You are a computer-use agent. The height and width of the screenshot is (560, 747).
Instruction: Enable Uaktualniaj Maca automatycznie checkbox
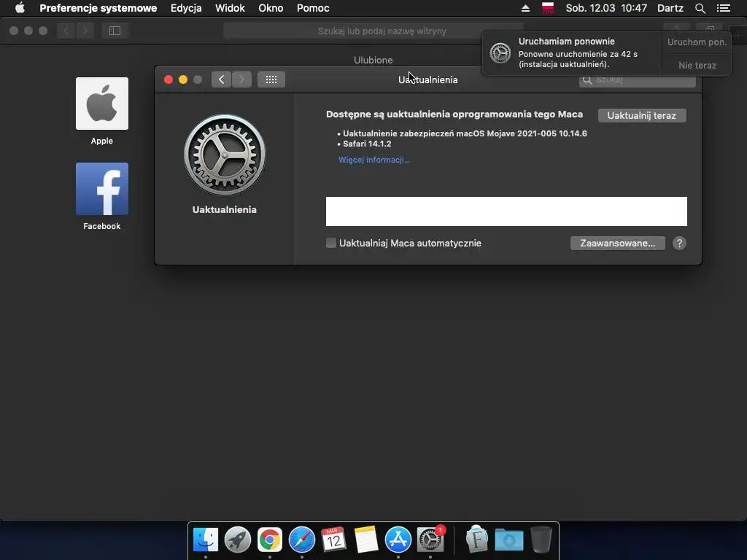(x=331, y=243)
